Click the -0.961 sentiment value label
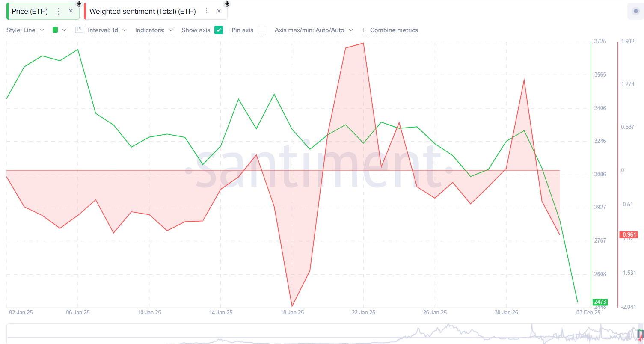The image size is (644, 344). (629, 234)
